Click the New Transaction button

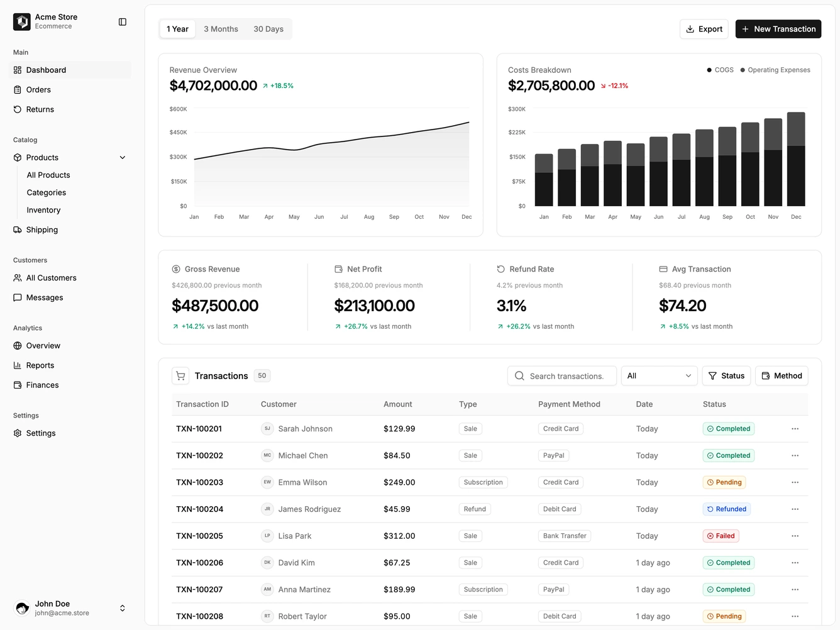(778, 29)
